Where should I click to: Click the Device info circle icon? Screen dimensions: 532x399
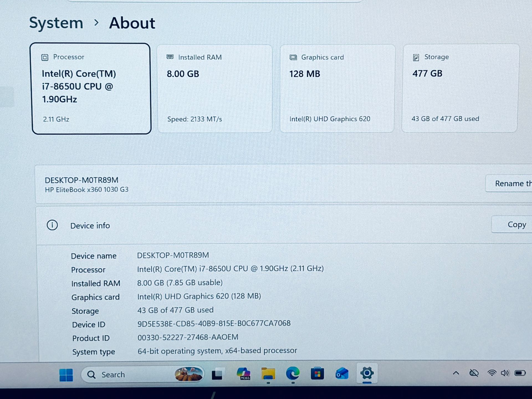pyautogui.click(x=52, y=225)
